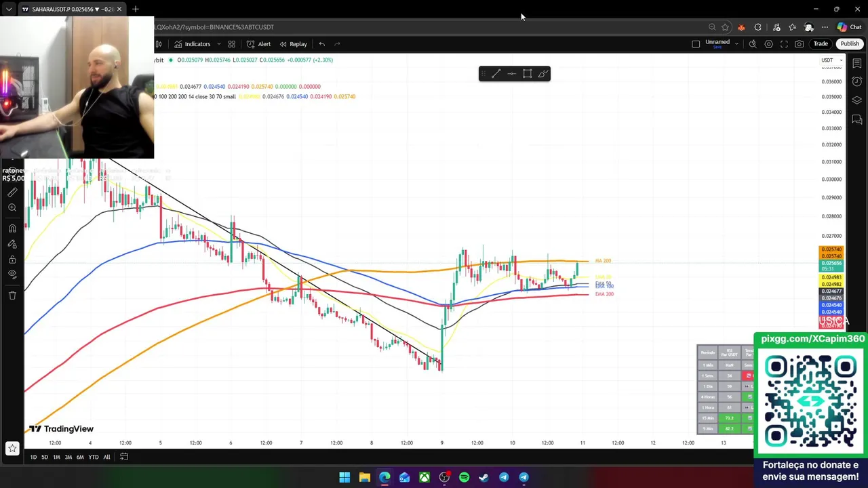The height and width of the screenshot is (488, 868).
Task: Select the horizontal line tool in floating toolbar
Action: pos(511,74)
